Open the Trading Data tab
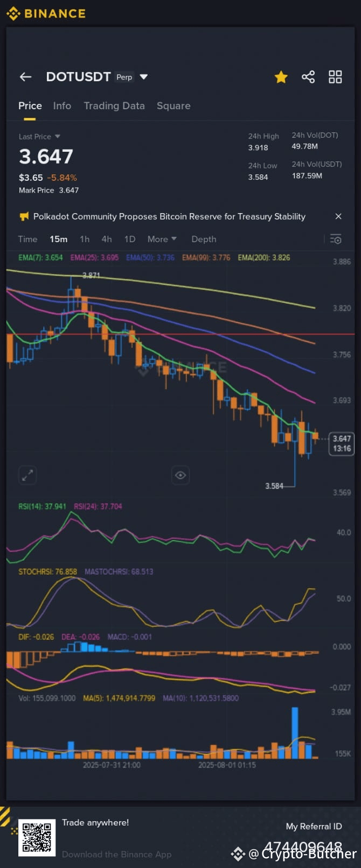This screenshot has width=361, height=868. (114, 106)
